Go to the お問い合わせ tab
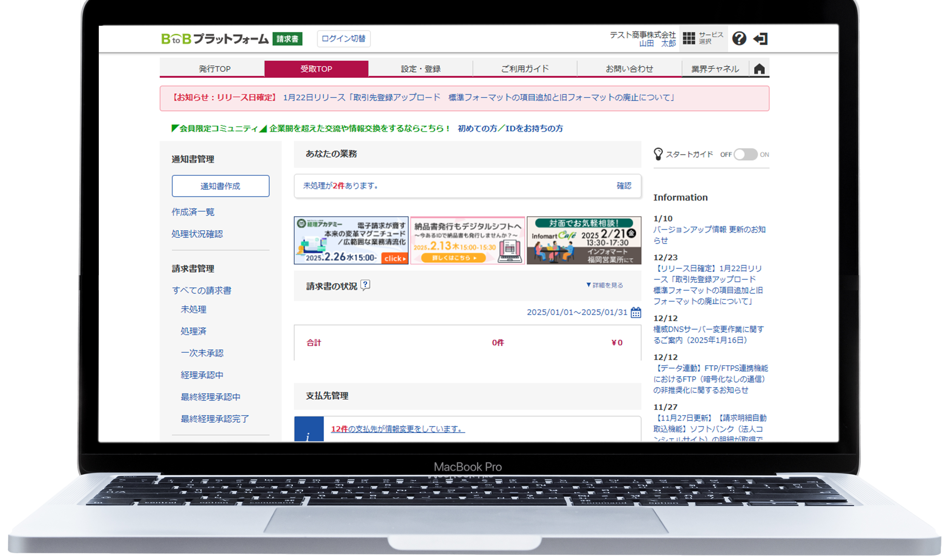 tap(630, 69)
